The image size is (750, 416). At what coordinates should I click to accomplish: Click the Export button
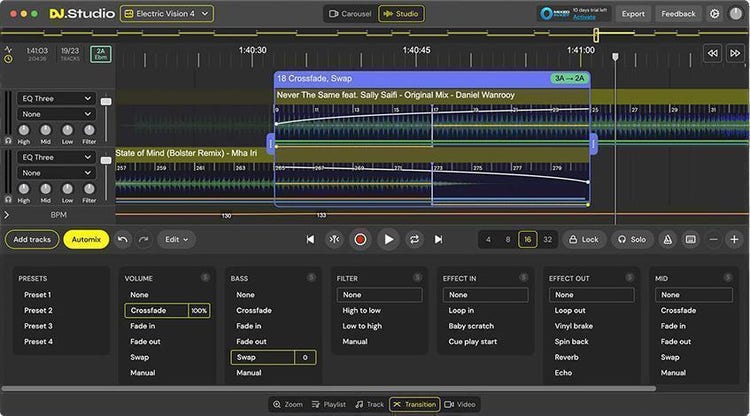click(x=632, y=14)
